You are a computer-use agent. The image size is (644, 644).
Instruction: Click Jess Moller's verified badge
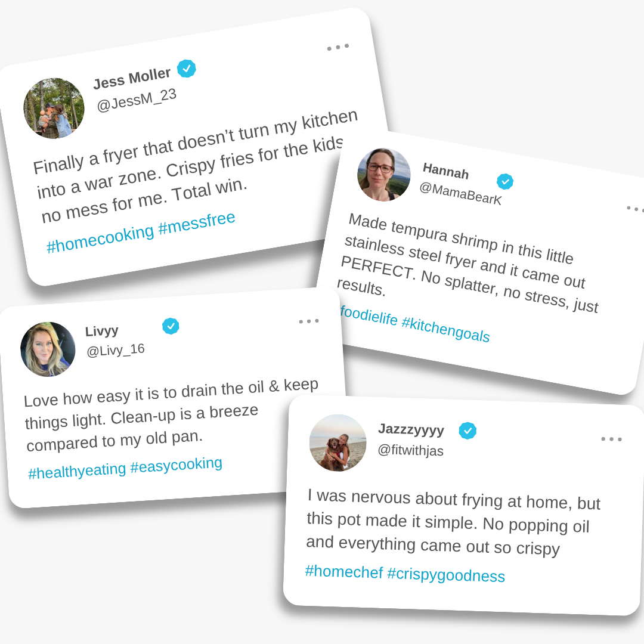pyautogui.click(x=187, y=69)
